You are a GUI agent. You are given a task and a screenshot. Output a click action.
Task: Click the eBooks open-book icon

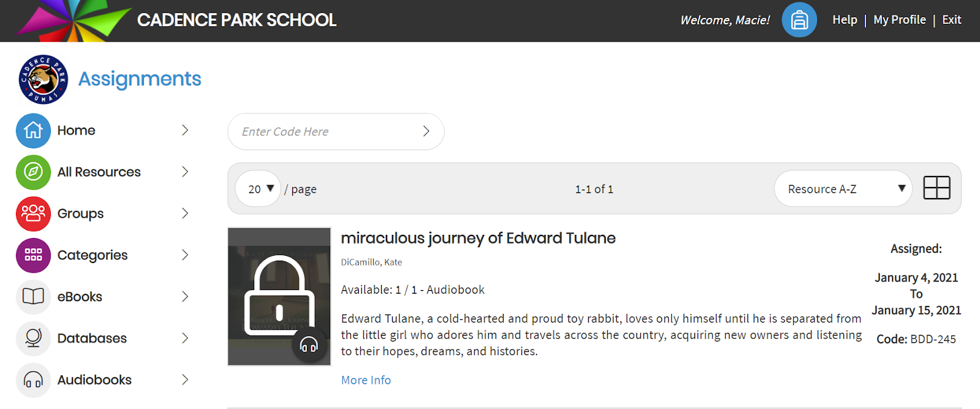tap(33, 297)
